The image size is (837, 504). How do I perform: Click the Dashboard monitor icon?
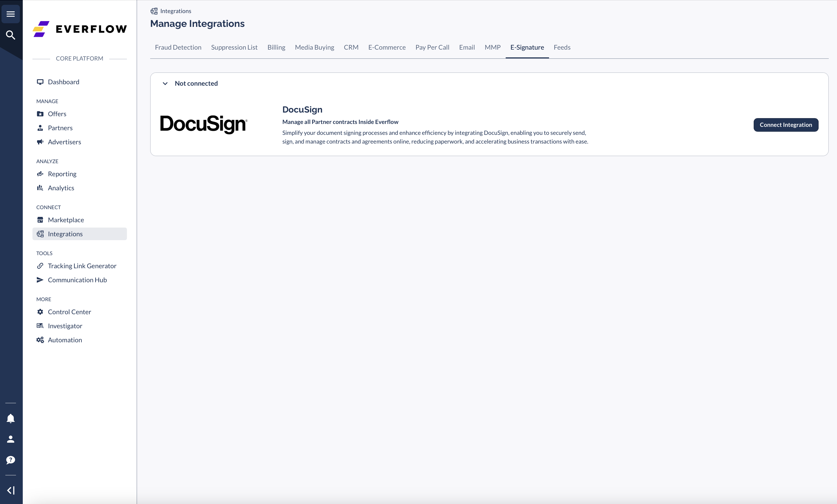[x=40, y=82]
